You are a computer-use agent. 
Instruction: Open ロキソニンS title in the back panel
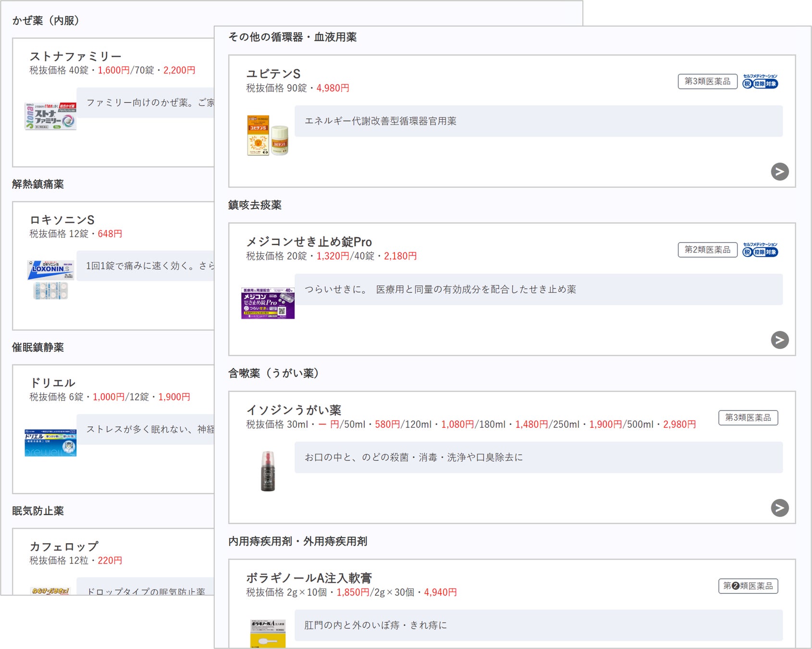coord(62,220)
